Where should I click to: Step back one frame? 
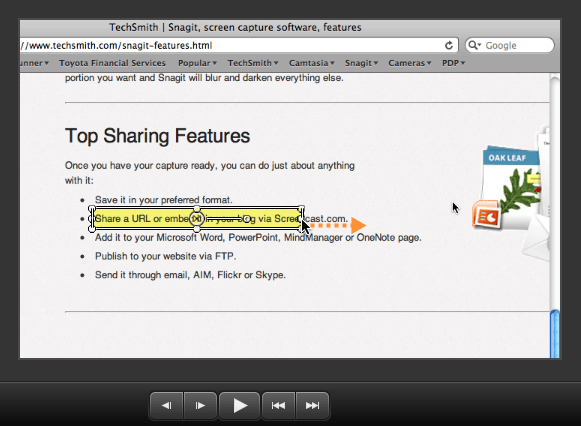coord(167,406)
